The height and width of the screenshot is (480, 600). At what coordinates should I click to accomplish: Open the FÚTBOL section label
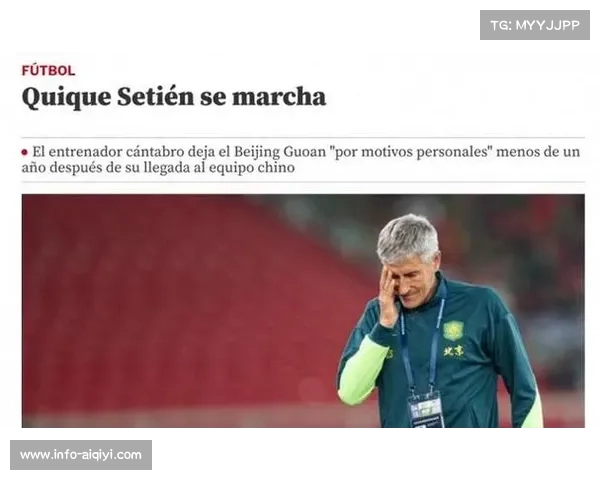[x=48, y=71]
